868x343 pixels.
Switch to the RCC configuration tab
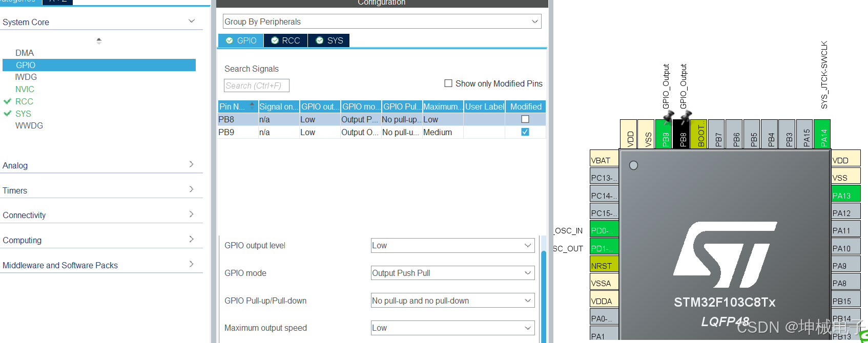(286, 40)
